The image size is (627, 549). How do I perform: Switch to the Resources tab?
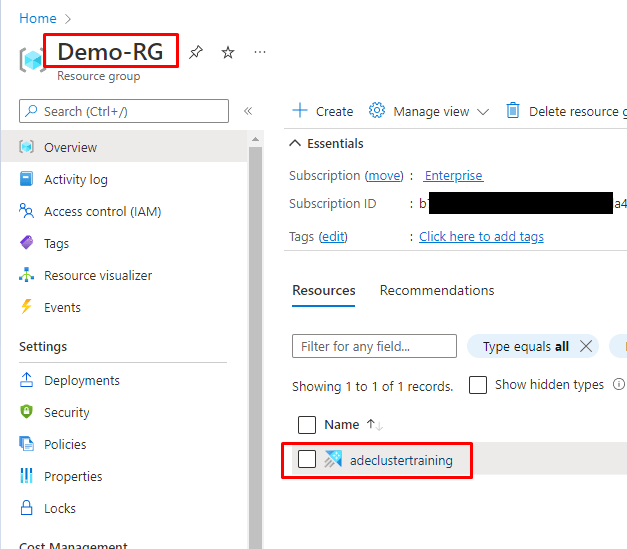click(x=323, y=290)
